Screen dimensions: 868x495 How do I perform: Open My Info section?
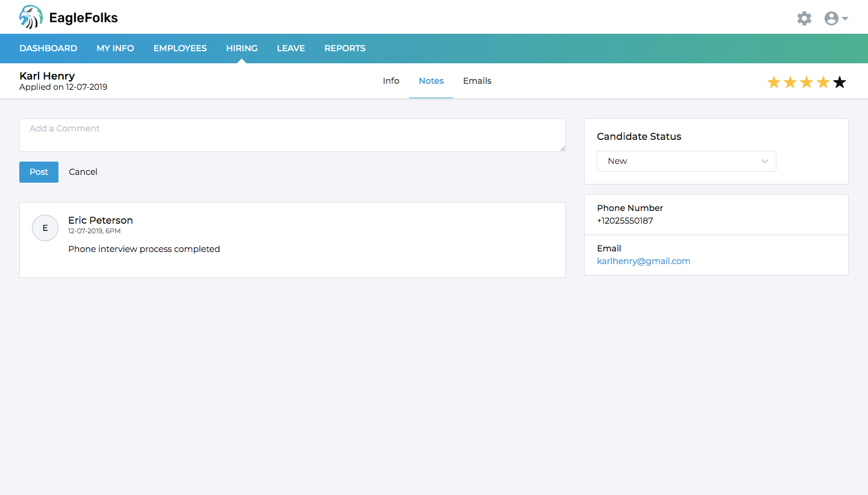pos(115,48)
